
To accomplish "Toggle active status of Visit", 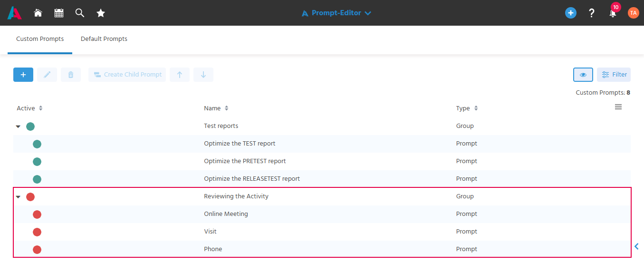I will [37, 232].
